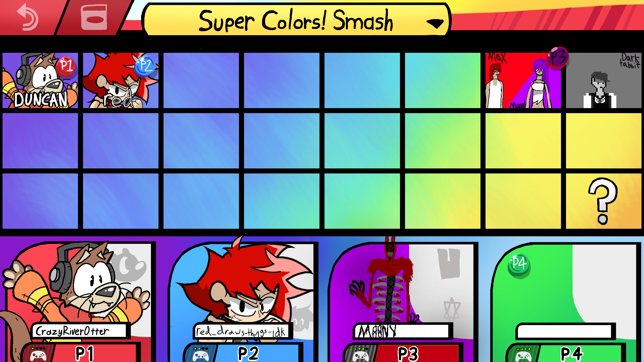Select the random question mark tile
This screenshot has width=644, height=362.
(604, 201)
